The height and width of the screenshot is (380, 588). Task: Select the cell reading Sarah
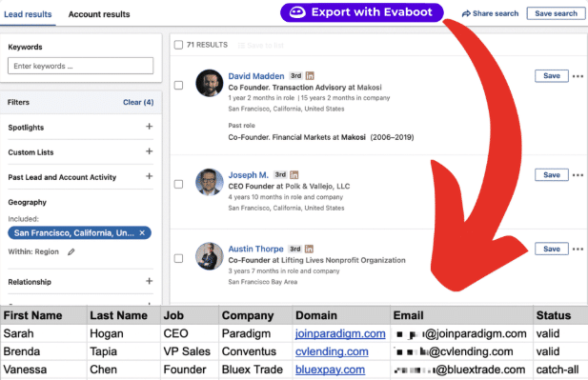coord(44,333)
